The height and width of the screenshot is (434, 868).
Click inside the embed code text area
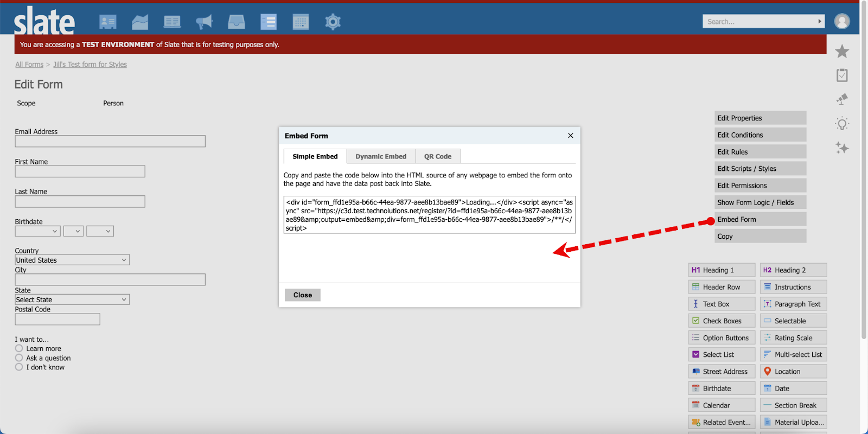point(429,215)
